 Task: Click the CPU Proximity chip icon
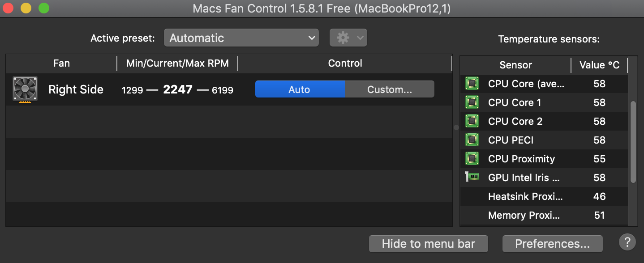[472, 159]
